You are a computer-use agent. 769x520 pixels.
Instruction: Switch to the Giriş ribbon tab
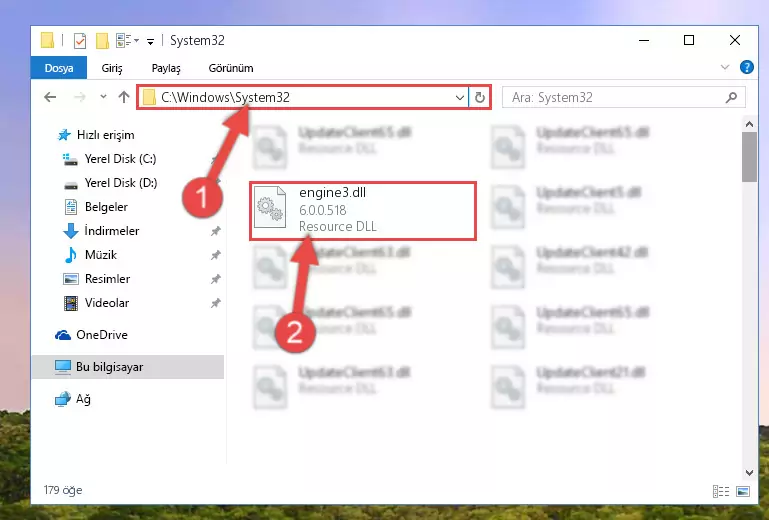pos(112,68)
